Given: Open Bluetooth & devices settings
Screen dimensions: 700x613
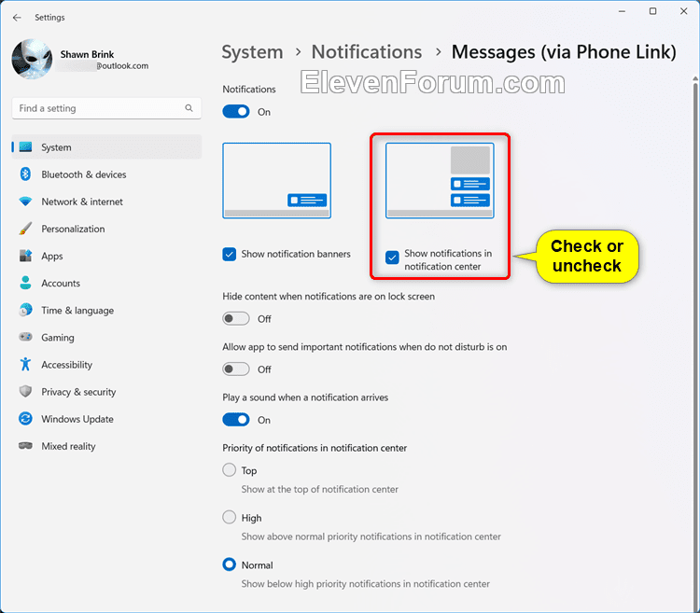Looking at the screenshot, I should pyautogui.click(x=106, y=174).
